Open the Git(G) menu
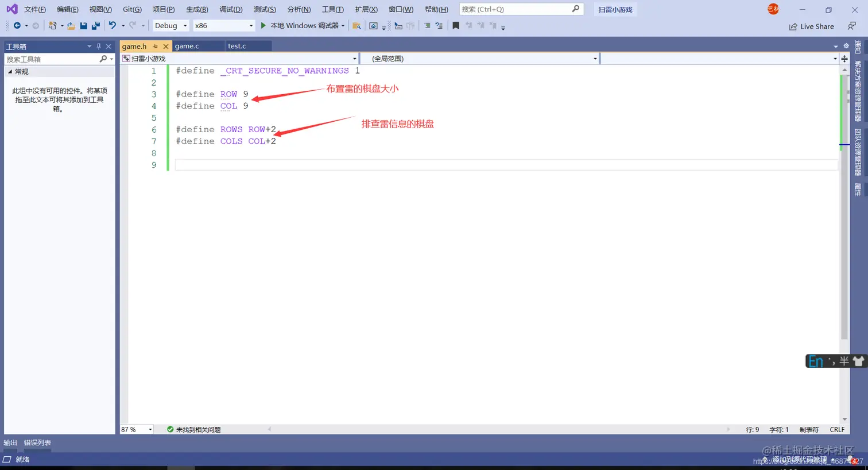 (132, 9)
